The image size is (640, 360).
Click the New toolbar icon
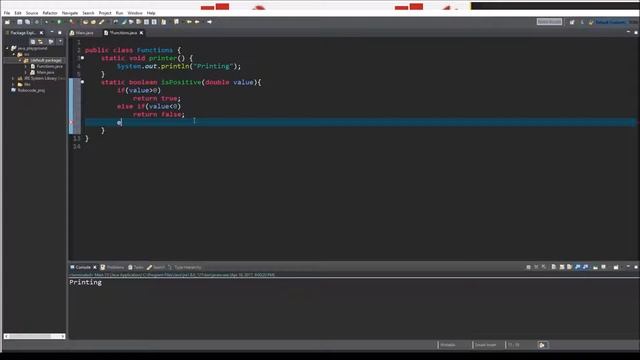(x=7, y=22)
